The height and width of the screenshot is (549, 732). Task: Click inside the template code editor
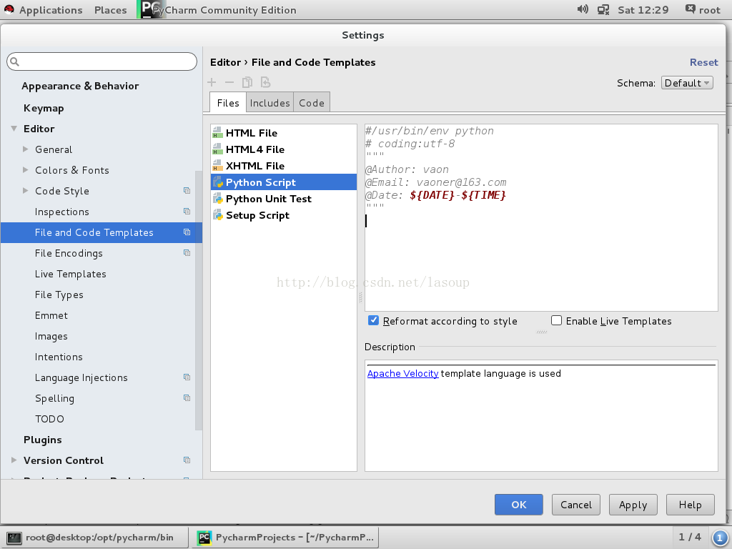coord(541,218)
